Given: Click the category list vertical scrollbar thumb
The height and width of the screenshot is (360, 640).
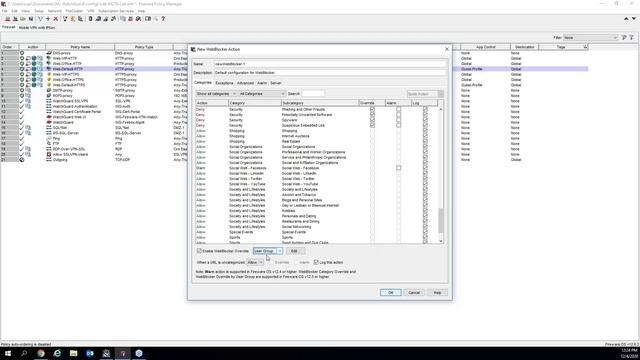Looking at the screenshot, I should point(441,220).
